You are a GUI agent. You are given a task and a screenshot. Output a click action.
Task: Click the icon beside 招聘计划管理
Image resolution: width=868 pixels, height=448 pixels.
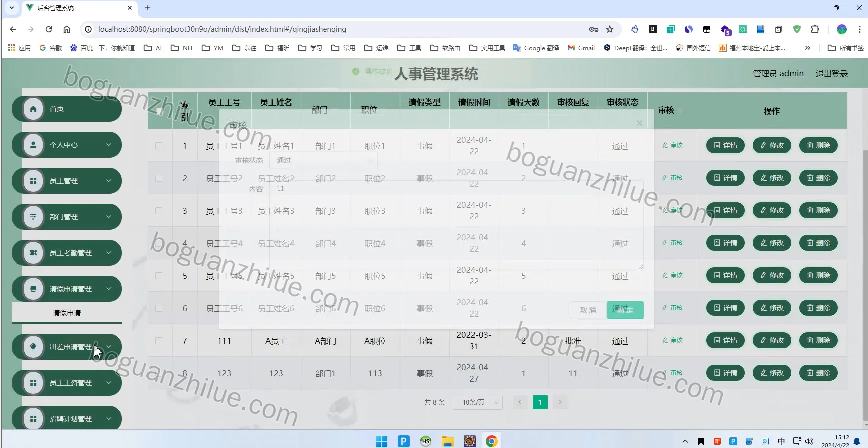click(x=33, y=419)
